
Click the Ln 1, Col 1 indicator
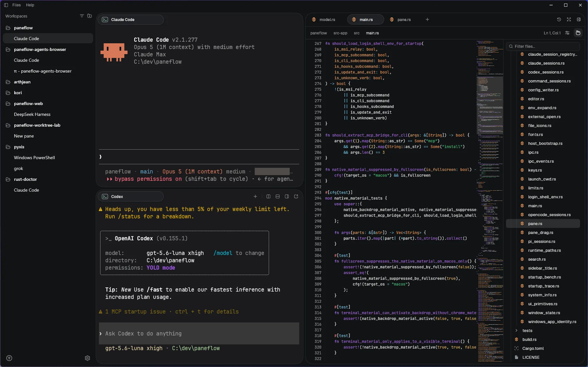[552, 33]
